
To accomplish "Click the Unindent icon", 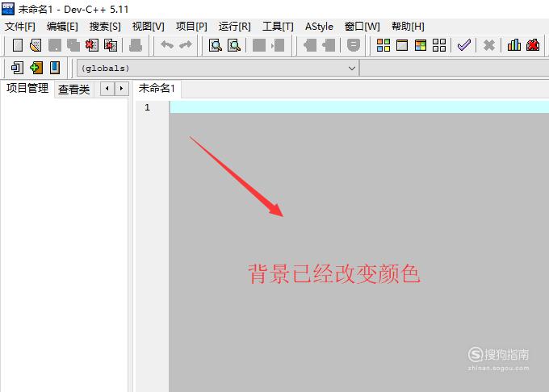I will [x=329, y=45].
